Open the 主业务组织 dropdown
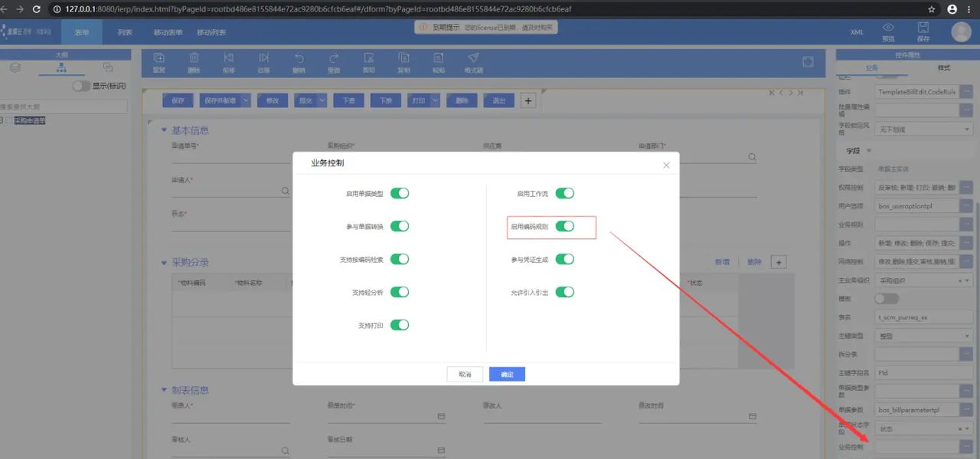Image resolution: width=980 pixels, height=459 pixels. 924,280
